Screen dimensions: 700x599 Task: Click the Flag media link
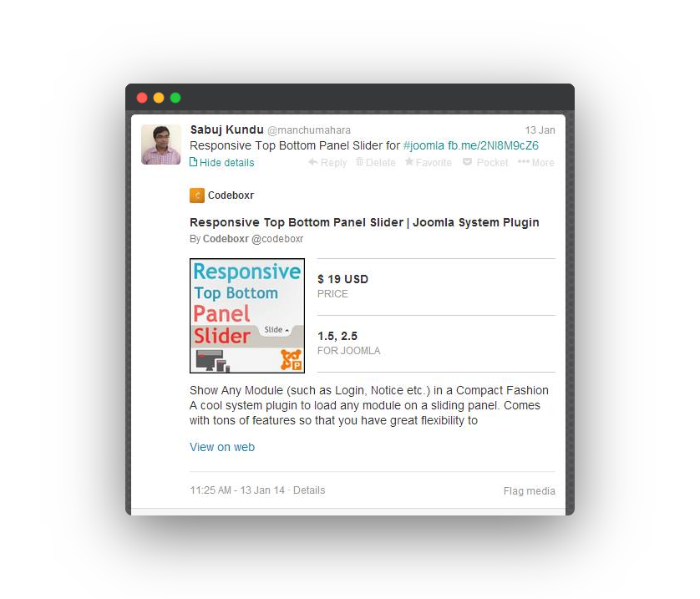pyautogui.click(x=529, y=491)
